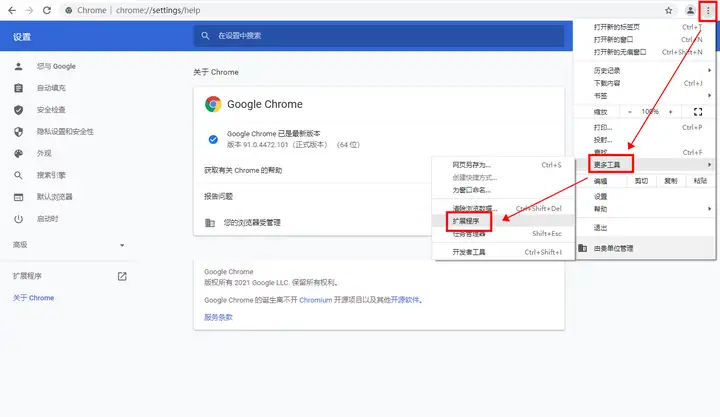Click the power icon for 启动时
Screen dimensions: 720x417
pyautogui.click(x=18, y=219)
